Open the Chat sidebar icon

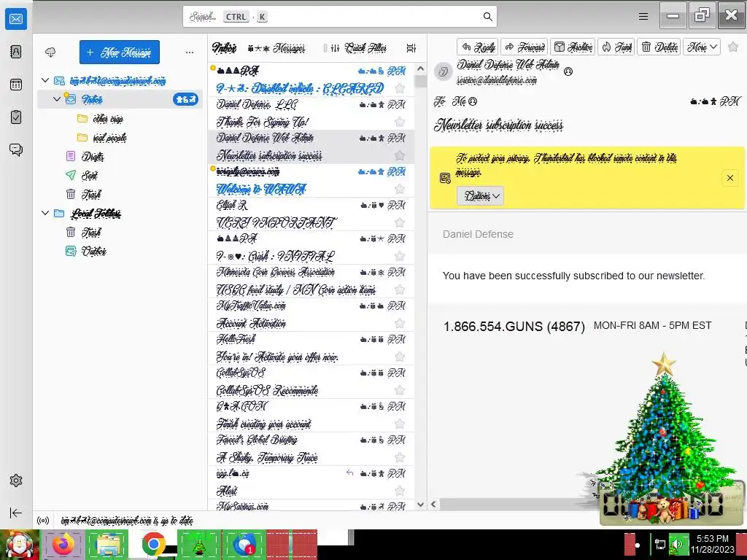point(16,150)
